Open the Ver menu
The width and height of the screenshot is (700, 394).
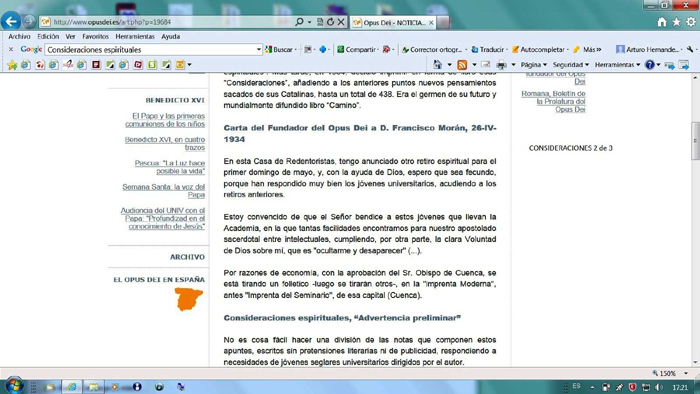71,37
